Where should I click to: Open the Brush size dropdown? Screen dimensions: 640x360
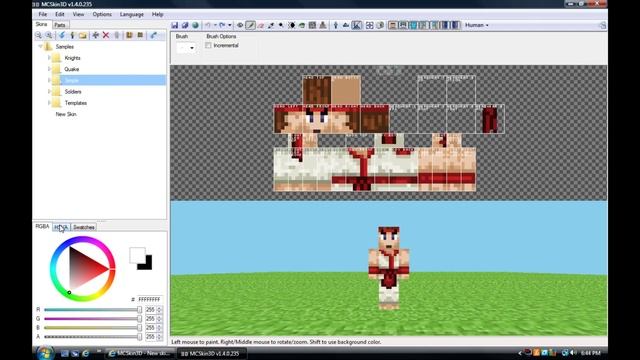186,48
